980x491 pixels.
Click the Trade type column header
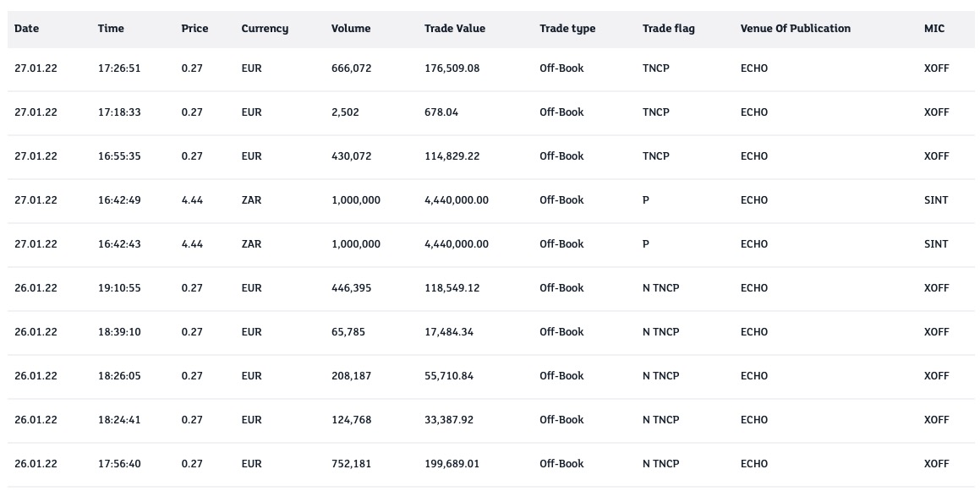(567, 29)
